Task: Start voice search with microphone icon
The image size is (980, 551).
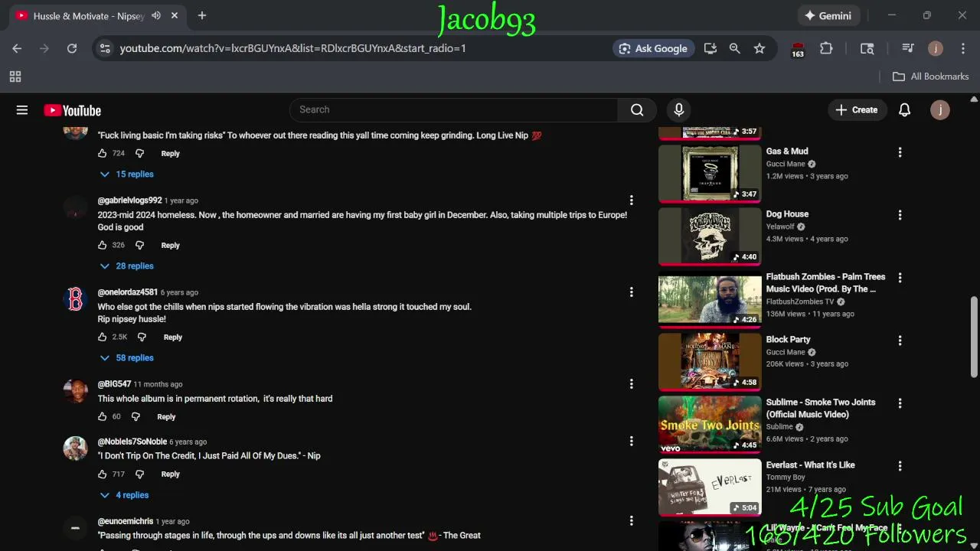Action: pyautogui.click(x=678, y=110)
